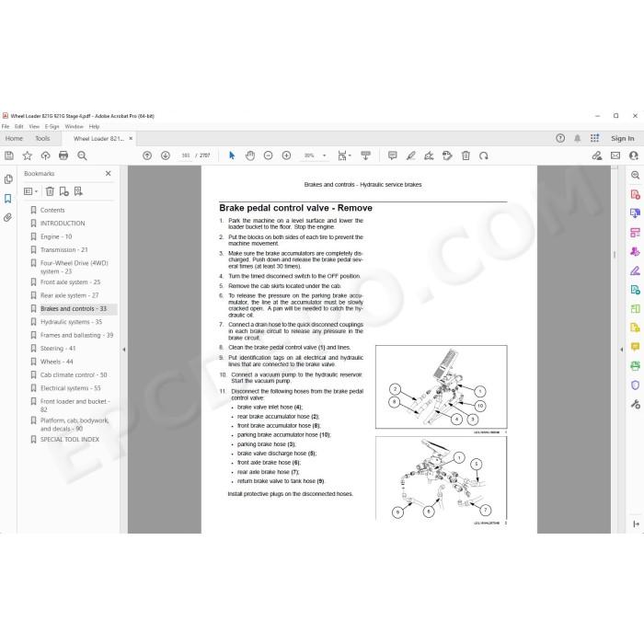Add a sticky note comment
This screenshot has height=644, width=644.
tap(392, 155)
